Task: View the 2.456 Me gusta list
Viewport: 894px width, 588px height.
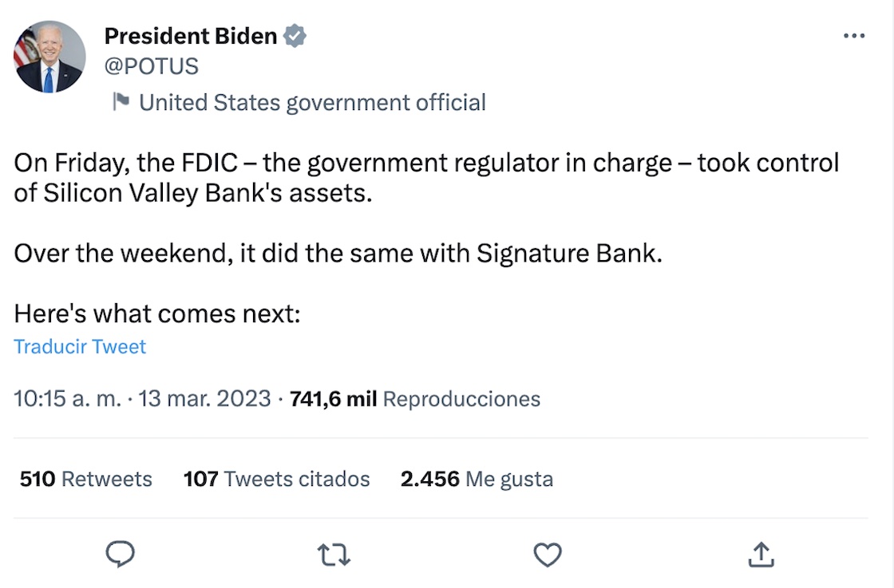Action: point(477,479)
